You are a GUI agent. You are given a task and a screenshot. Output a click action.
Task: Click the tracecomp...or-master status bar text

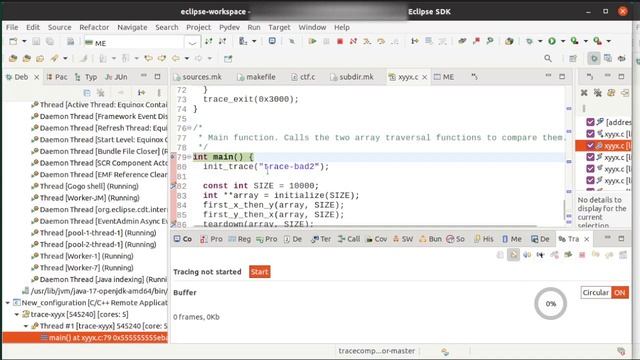(x=376, y=351)
